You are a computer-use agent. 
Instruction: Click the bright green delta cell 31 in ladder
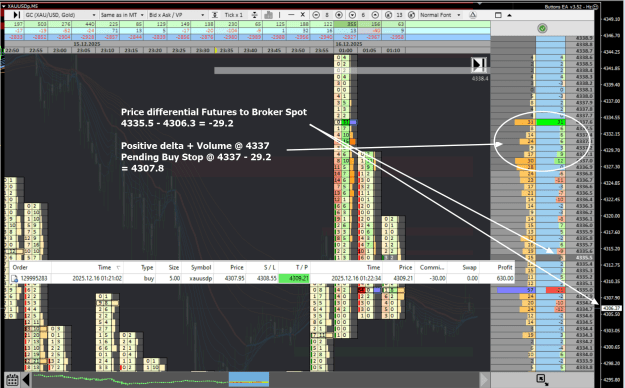[x=550, y=122]
